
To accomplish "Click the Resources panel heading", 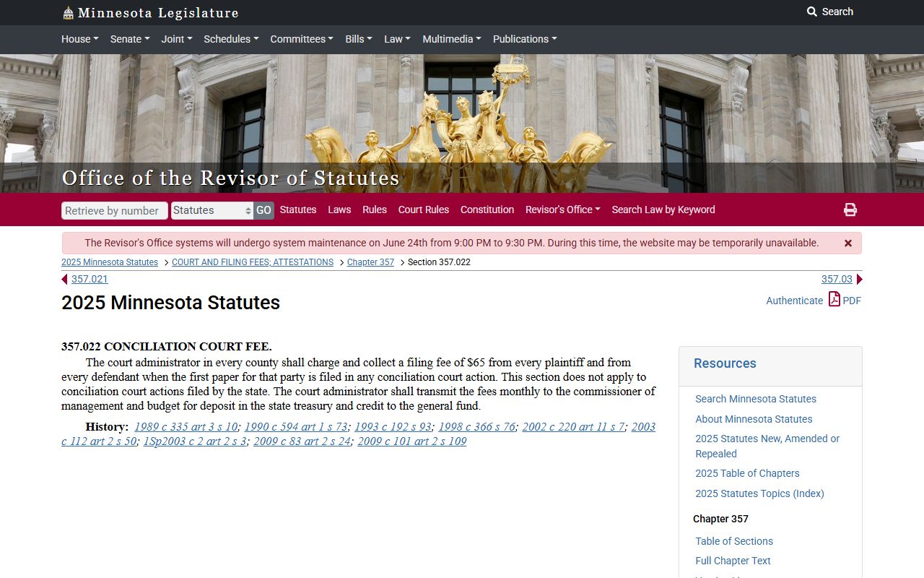I will [x=725, y=363].
